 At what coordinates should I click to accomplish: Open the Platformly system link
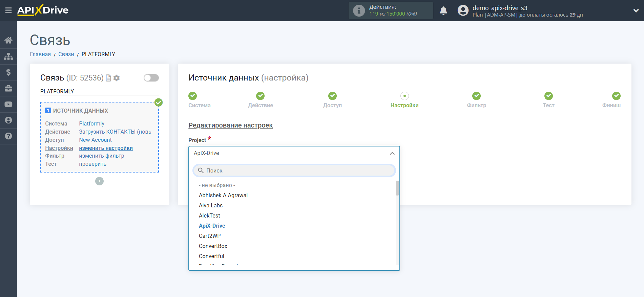click(x=91, y=123)
